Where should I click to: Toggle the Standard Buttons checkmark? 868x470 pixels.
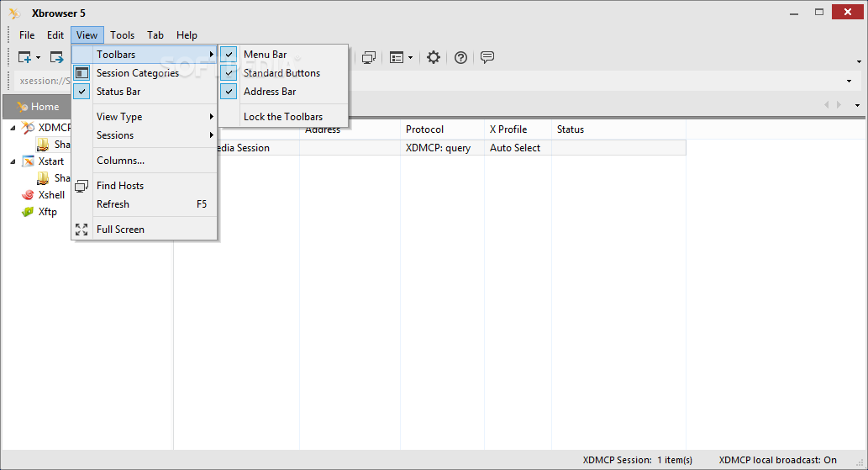pos(229,73)
